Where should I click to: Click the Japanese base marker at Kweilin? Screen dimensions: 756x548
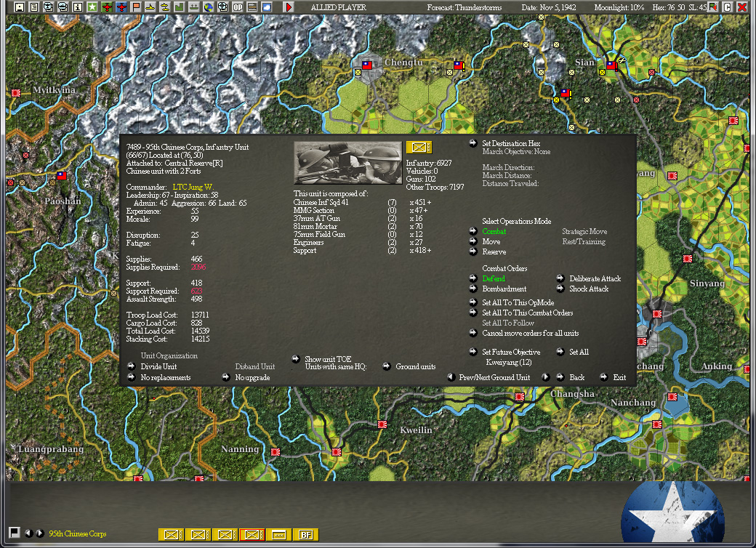pos(382,424)
